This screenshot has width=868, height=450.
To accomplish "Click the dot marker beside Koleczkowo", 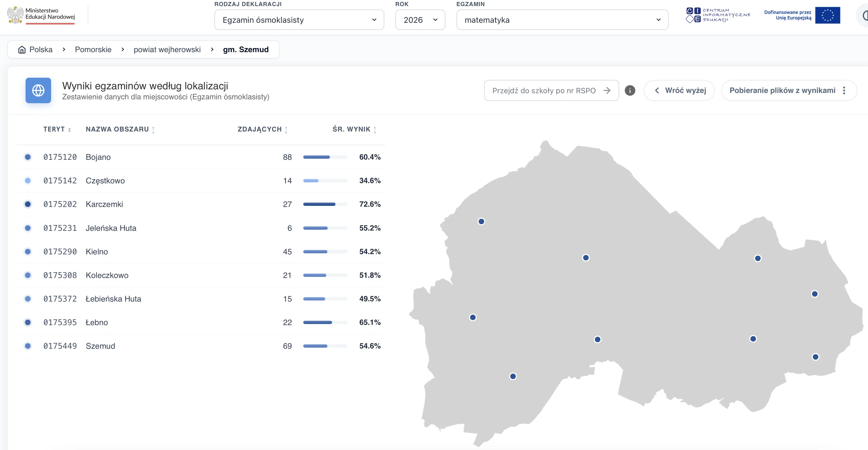I will (28, 275).
